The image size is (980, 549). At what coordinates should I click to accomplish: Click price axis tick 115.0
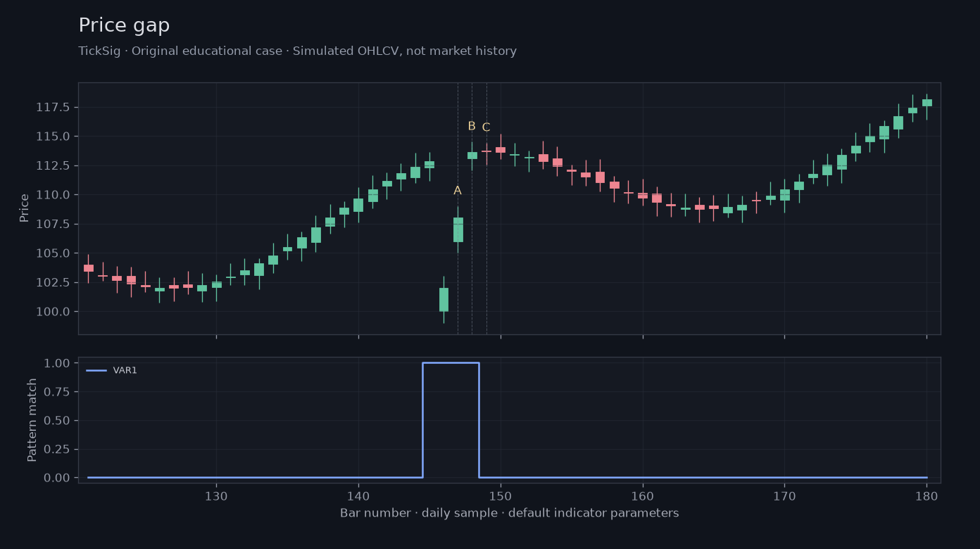pyautogui.click(x=54, y=136)
